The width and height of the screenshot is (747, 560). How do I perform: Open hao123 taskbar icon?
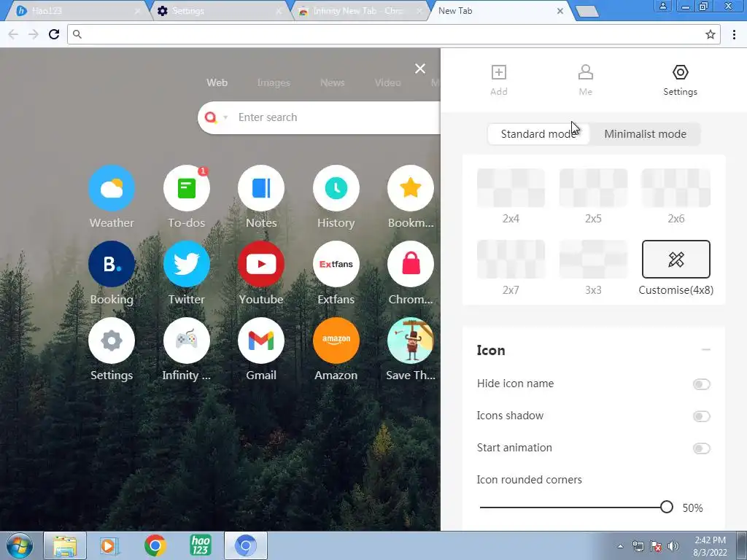coord(200,545)
